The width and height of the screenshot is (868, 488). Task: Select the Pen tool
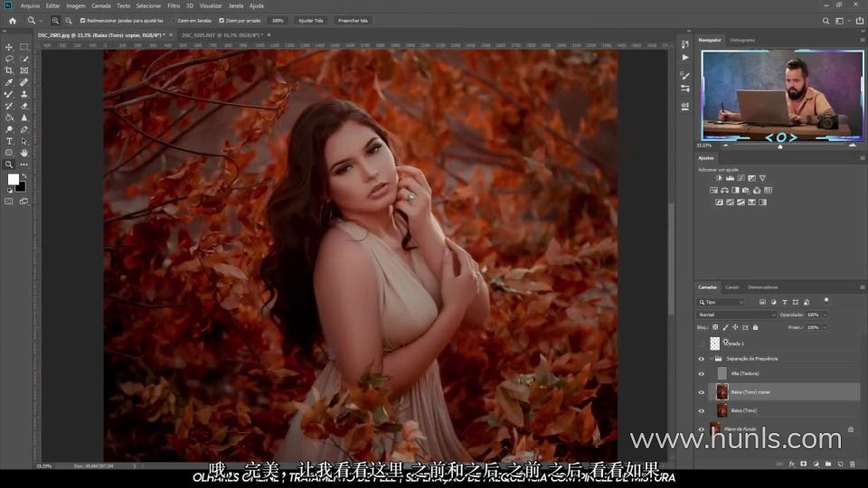(x=24, y=129)
